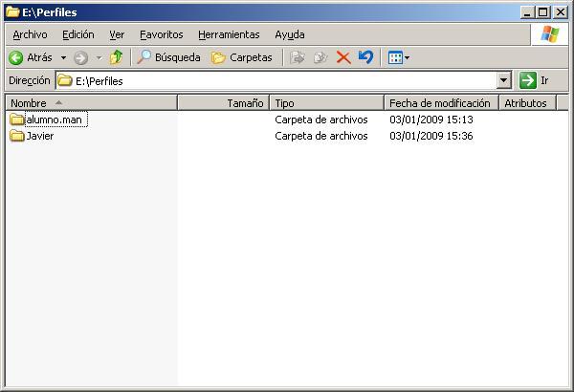The width and height of the screenshot is (574, 392).
Task: Click the green forward arrow icon
Action: pos(80,57)
